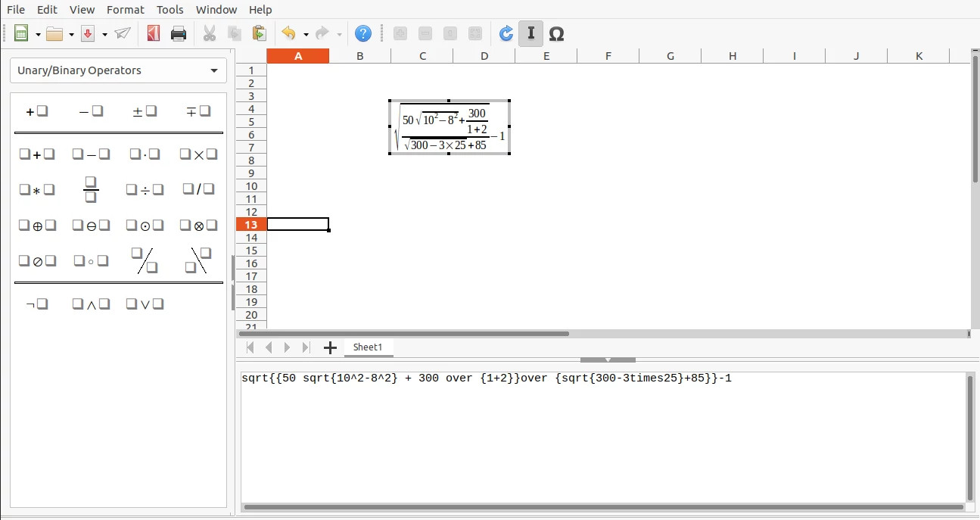Insert the circled plus operator
The image size is (980, 520).
click(37, 225)
